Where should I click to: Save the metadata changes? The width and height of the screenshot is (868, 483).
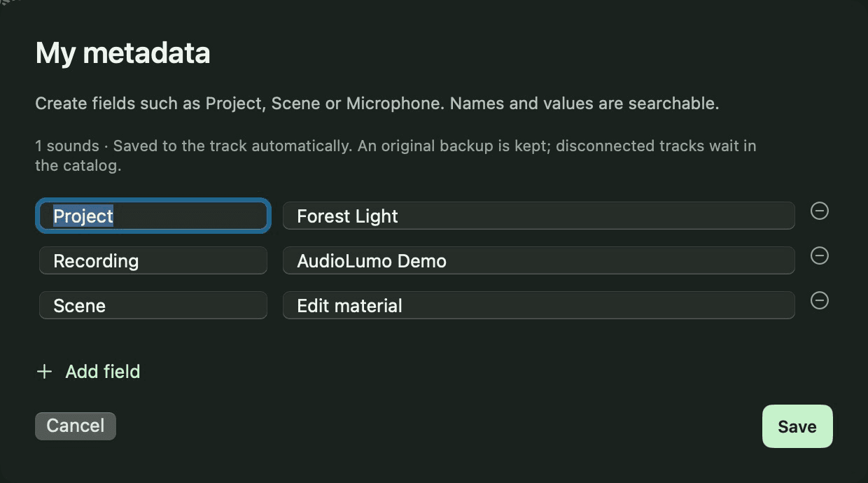[x=797, y=426]
